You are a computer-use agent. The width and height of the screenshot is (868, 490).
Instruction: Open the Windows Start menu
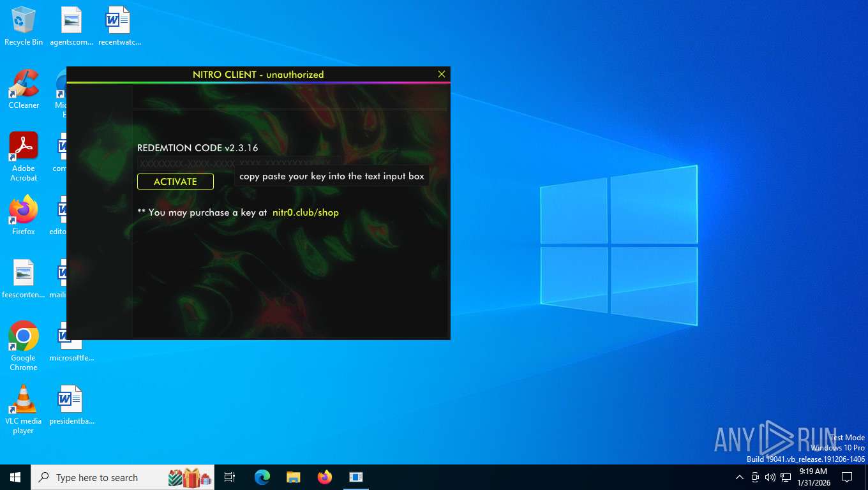[x=15, y=477]
